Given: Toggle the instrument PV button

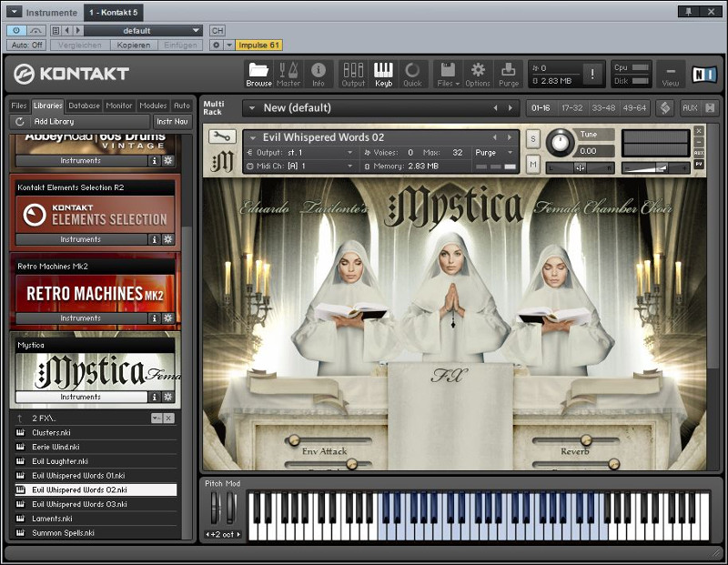Looking at the screenshot, I should tap(699, 164).
